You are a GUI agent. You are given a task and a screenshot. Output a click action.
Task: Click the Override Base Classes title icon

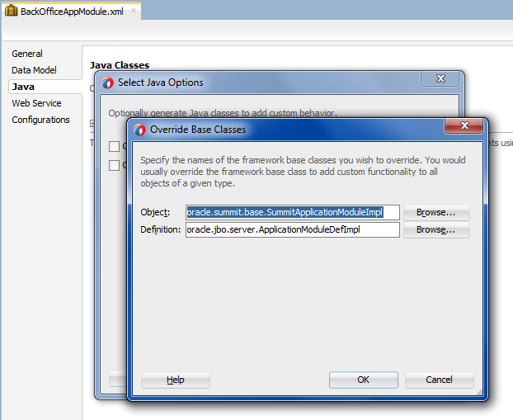pos(139,130)
